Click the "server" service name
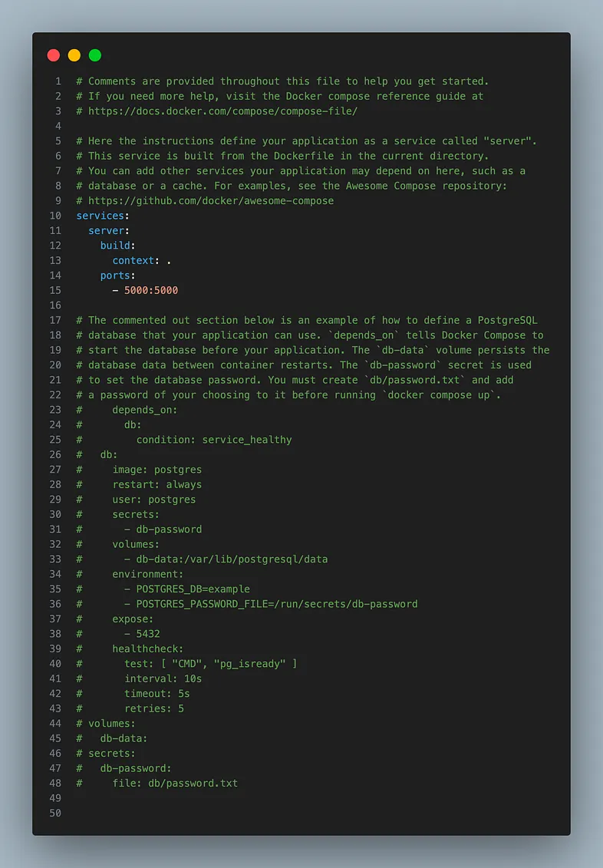This screenshot has height=868, width=603. click(x=106, y=231)
